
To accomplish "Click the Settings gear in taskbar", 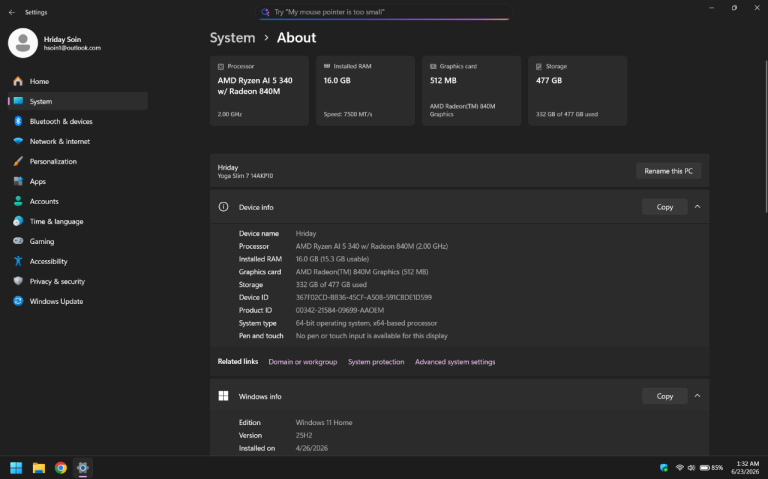I will [83, 468].
